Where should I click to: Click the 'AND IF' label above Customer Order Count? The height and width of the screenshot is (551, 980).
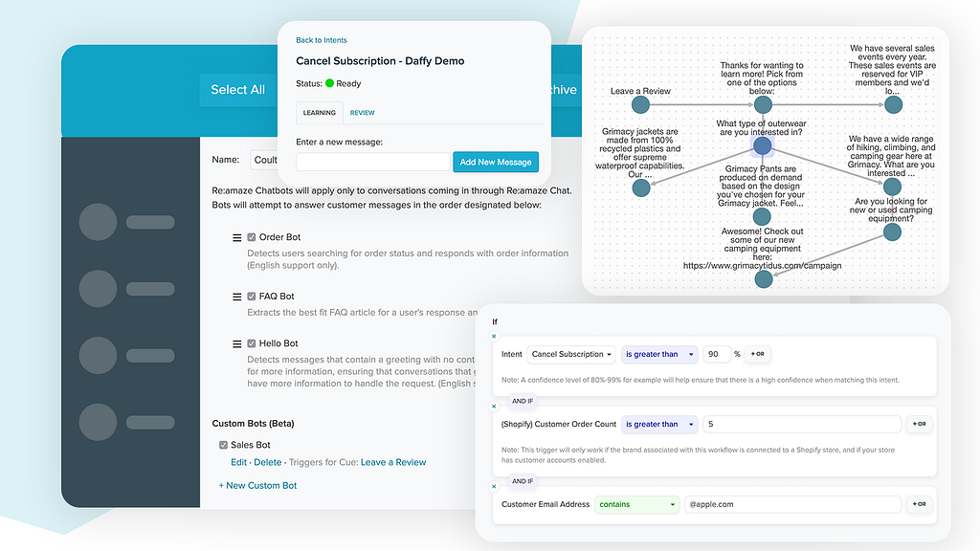[523, 401]
